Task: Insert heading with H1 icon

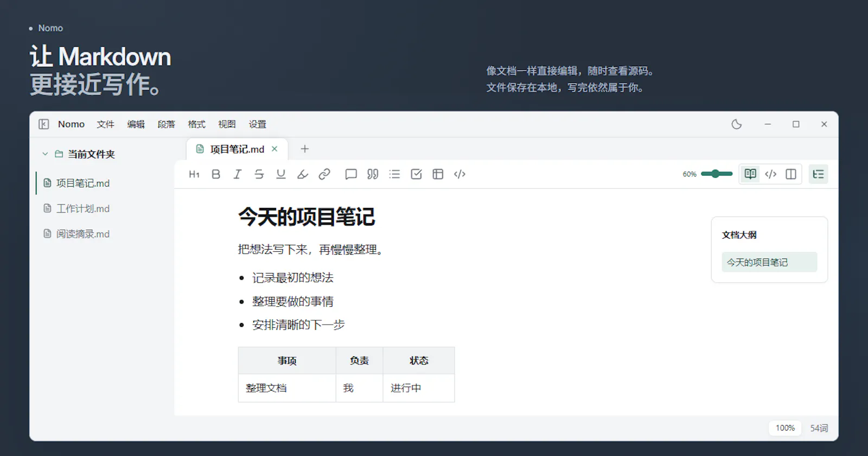Action: coord(194,174)
